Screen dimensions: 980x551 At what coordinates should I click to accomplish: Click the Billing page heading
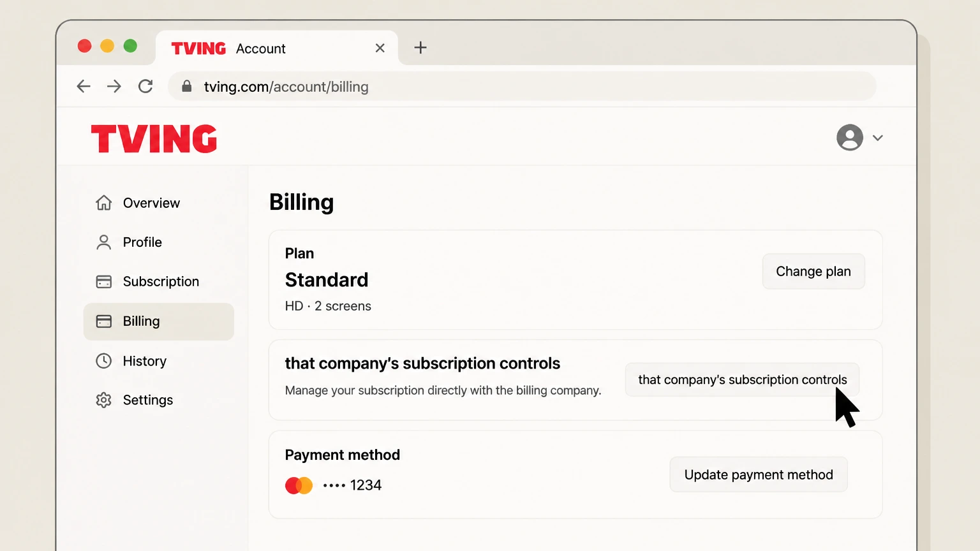301,202
